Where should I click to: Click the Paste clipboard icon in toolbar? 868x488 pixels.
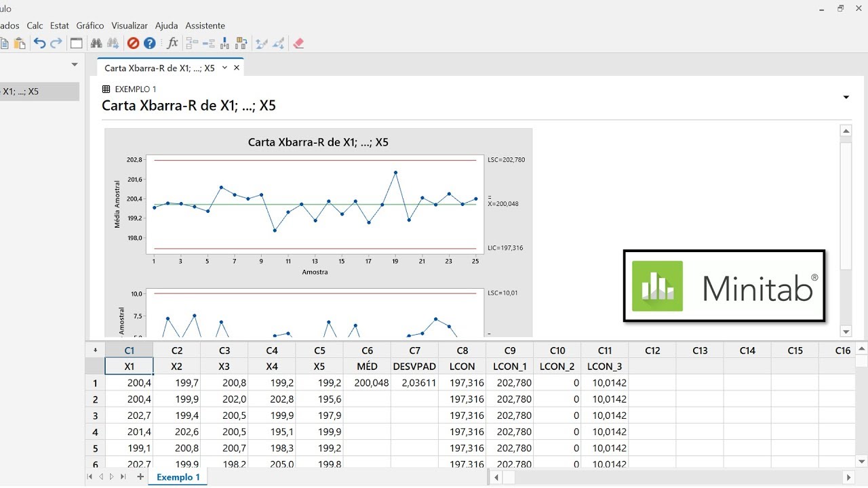pyautogui.click(x=20, y=43)
